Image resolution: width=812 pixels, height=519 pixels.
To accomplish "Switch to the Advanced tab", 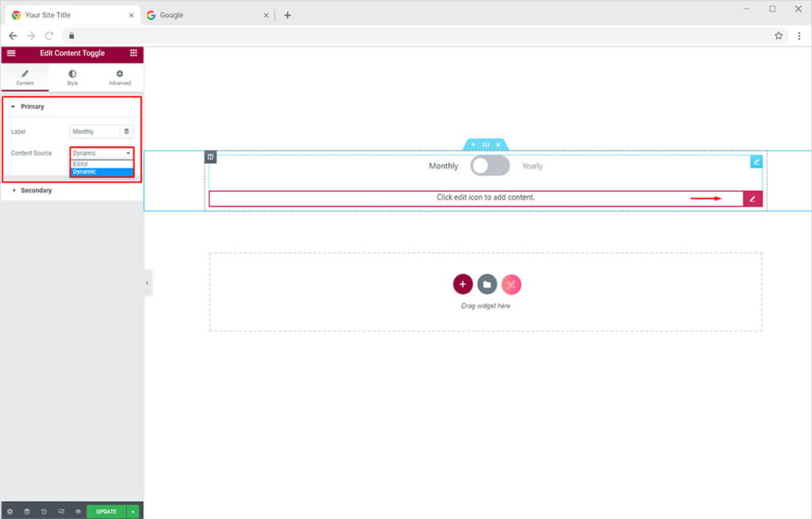I will 120,78.
